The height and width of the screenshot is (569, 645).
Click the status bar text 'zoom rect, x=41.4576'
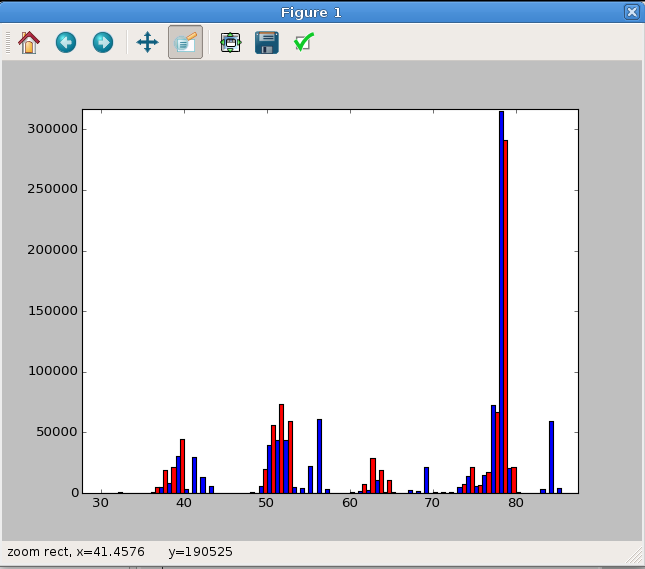[76, 552]
